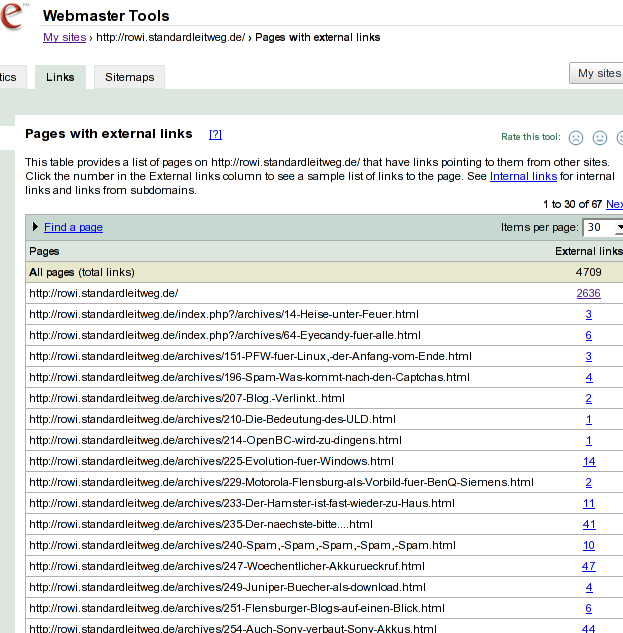Open the [?] help link

(215, 134)
